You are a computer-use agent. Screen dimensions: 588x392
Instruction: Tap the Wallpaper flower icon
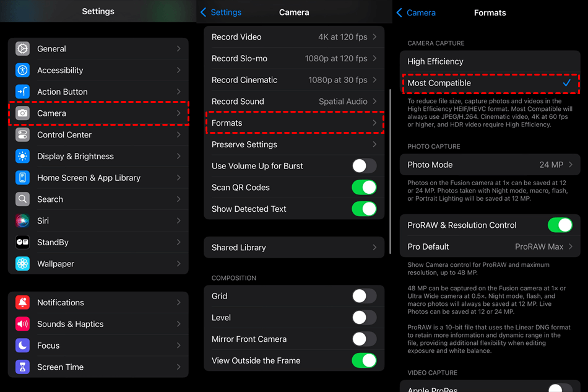[22, 264]
